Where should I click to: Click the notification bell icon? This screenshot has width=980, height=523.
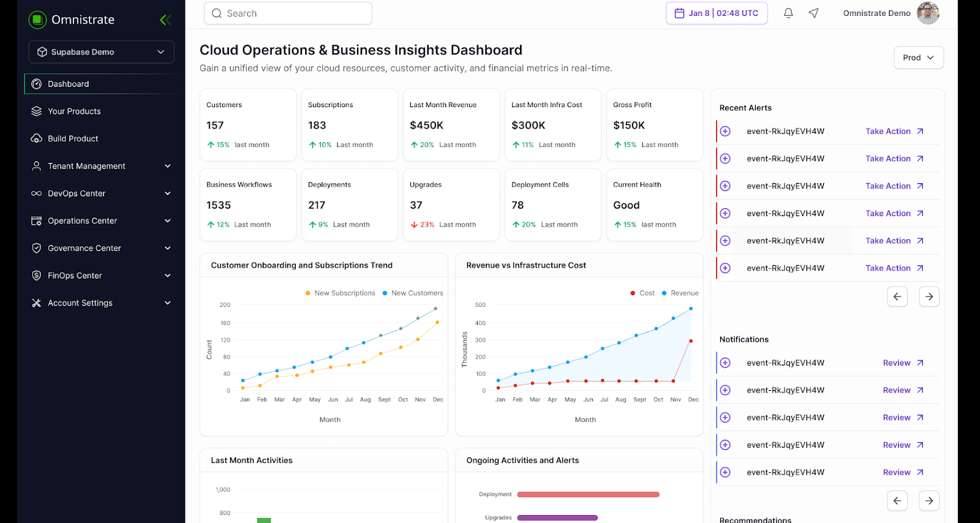[x=788, y=13]
